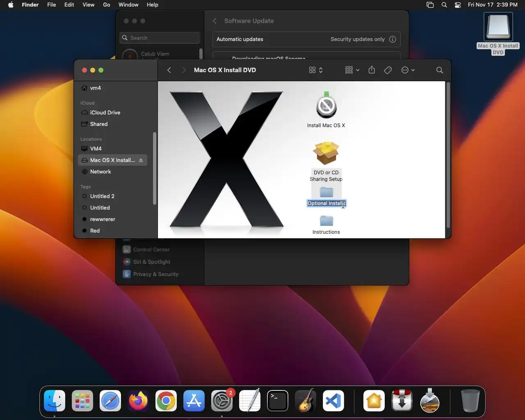This screenshot has width=525, height=420.
Task: Open the Trash in the Dock
Action: [x=470, y=401]
